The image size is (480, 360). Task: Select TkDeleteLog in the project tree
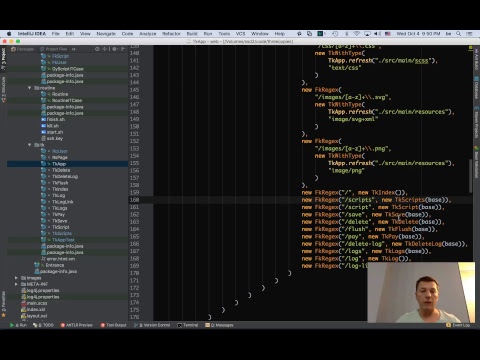[x=65, y=177]
